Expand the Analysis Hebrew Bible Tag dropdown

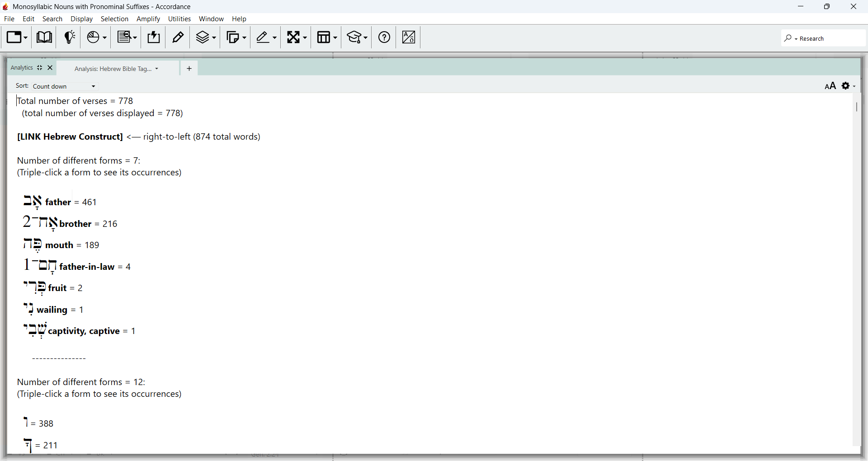click(x=116, y=69)
